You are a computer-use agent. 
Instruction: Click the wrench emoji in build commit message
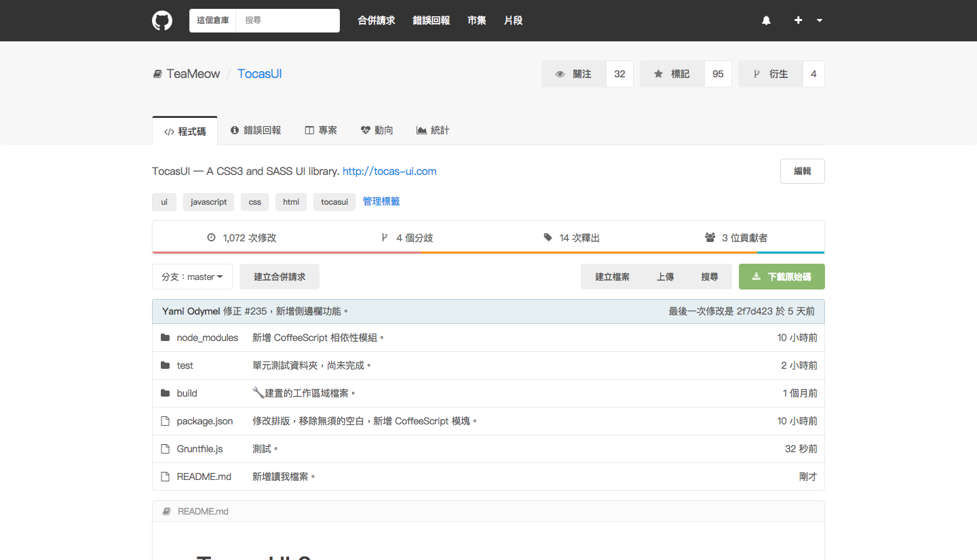pyautogui.click(x=258, y=393)
